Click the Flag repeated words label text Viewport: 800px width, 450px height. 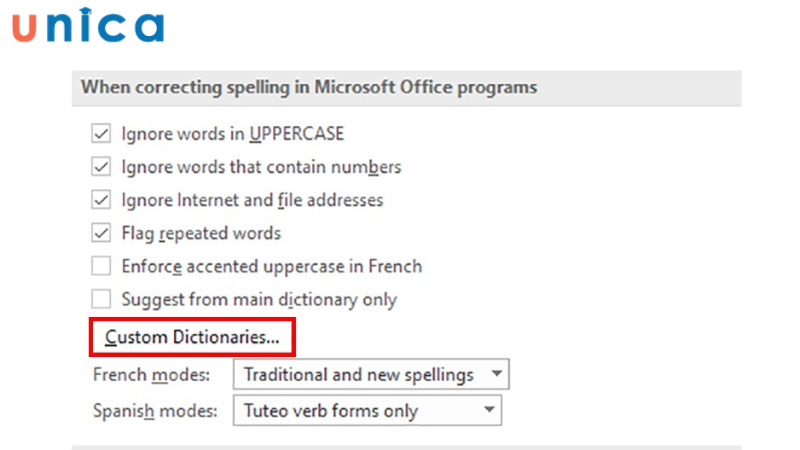(201, 233)
